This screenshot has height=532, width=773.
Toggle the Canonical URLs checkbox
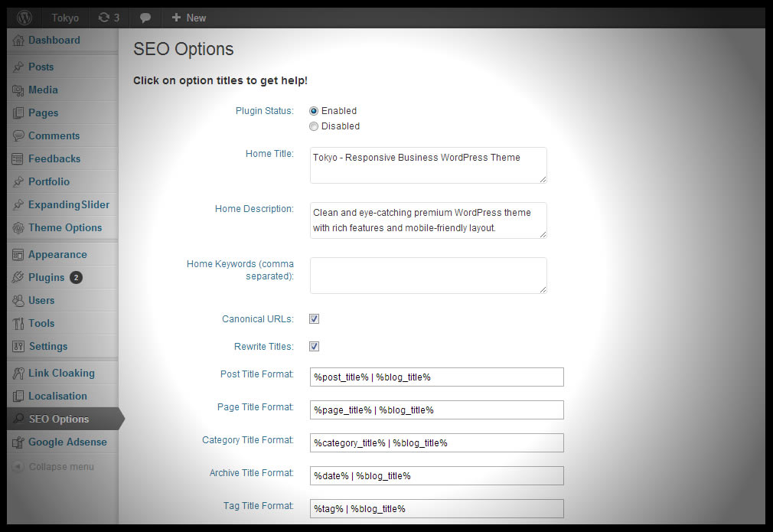(314, 319)
